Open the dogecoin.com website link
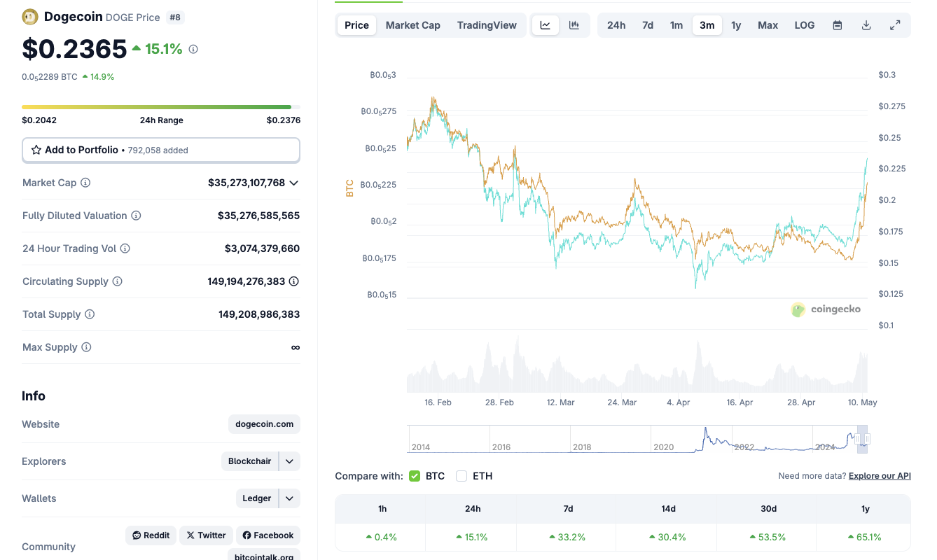This screenshot has height=560, width=937. (x=265, y=424)
